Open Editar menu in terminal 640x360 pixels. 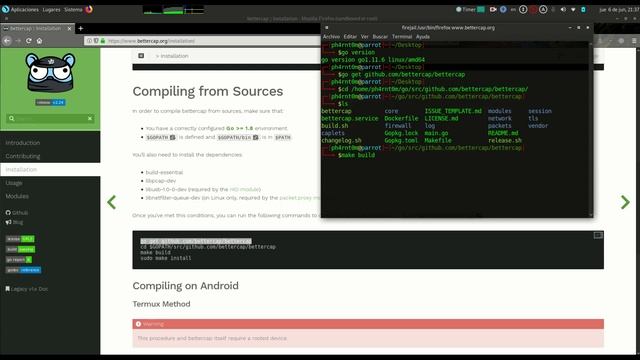click(x=350, y=37)
